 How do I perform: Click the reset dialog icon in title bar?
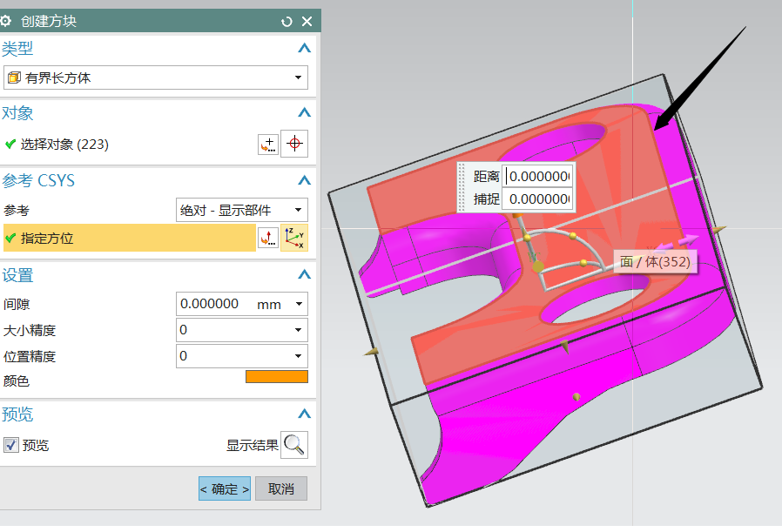287,21
